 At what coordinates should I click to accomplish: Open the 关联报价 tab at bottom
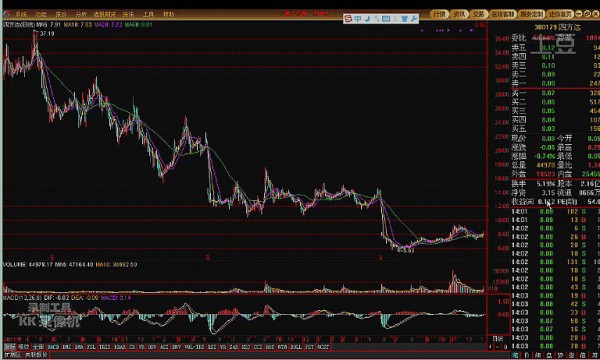coord(36,355)
